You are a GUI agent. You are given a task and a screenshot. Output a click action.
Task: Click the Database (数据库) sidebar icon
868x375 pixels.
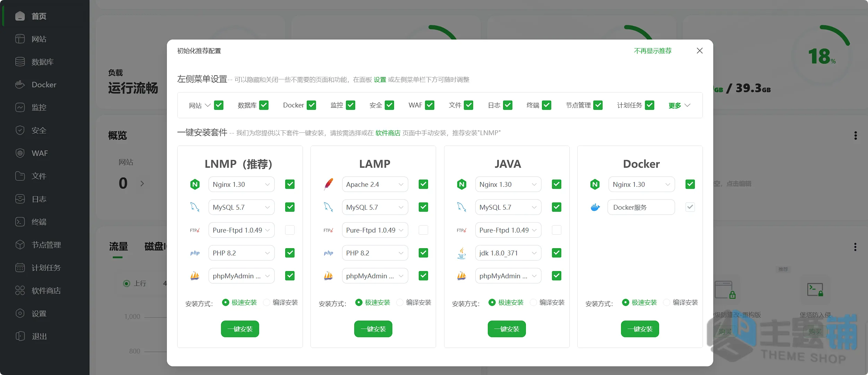20,62
